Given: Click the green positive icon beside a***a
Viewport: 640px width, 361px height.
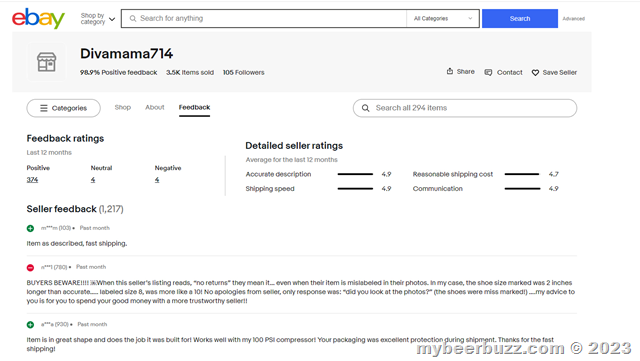Looking at the screenshot, I should 30,325.
